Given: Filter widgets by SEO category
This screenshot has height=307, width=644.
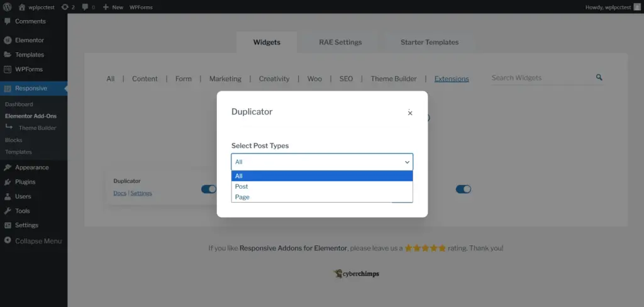Looking at the screenshot, I should pyautogui.click(x=346, y=79).
